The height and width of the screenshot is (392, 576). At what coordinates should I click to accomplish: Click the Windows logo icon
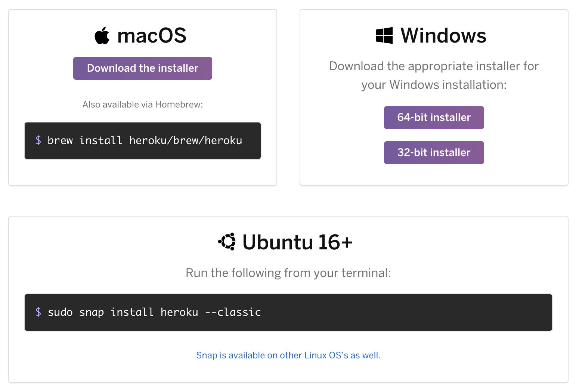[x=384, y=35]
